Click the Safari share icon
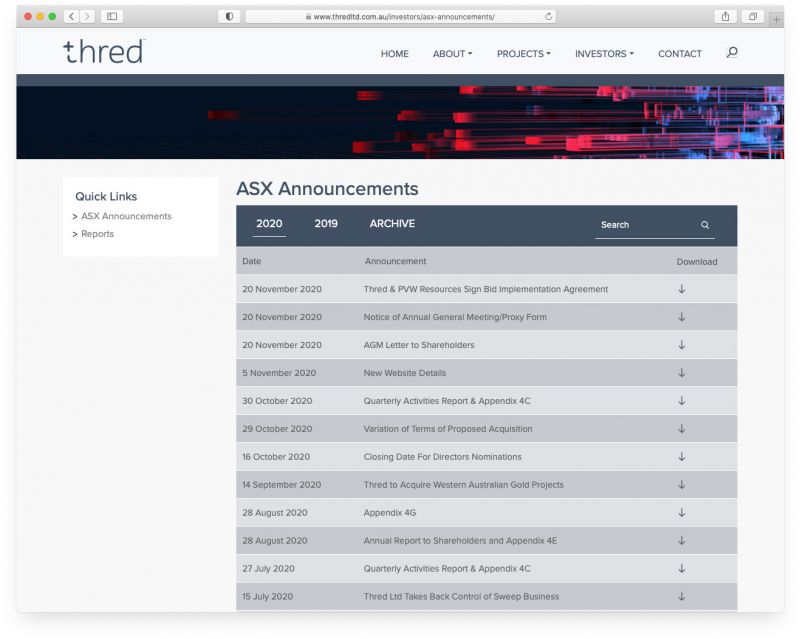The height and width of the screenshot is (639, 800). pos(724,17)
